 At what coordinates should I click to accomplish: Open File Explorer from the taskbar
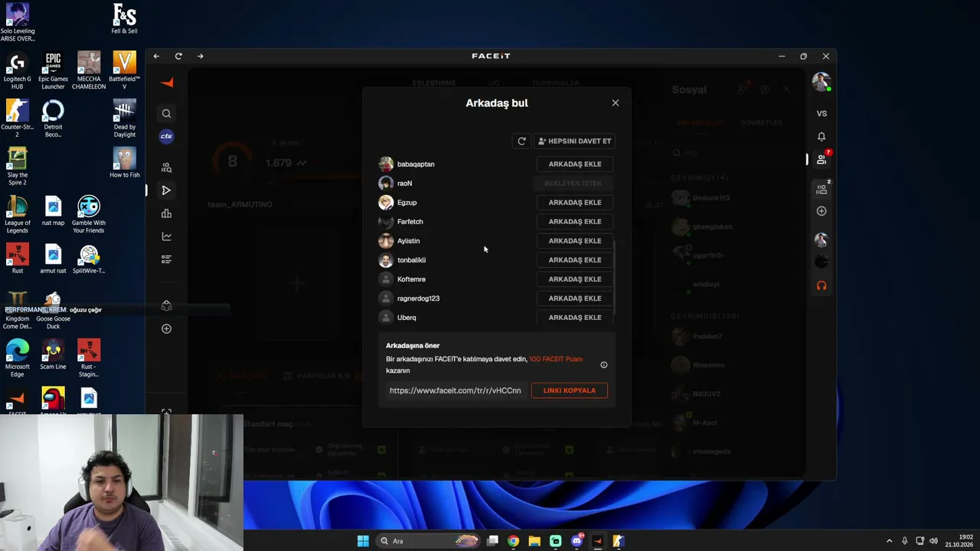(x=534, y=541)
